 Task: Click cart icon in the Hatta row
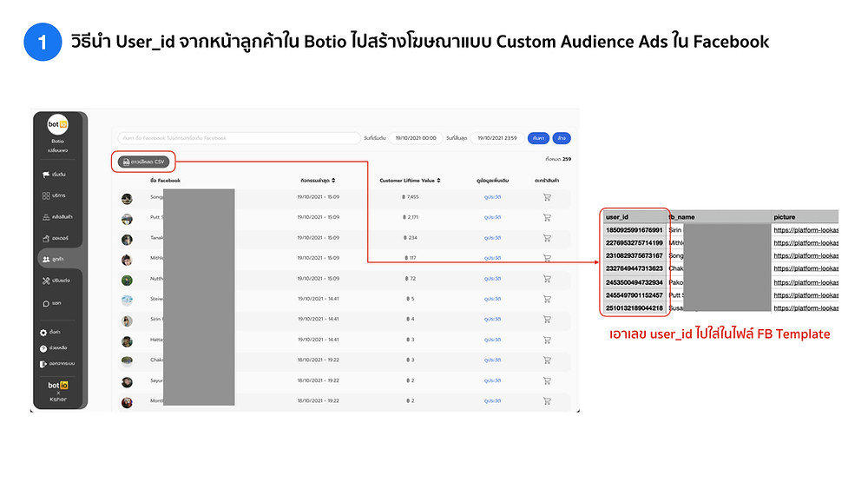pyautogui.click(x=547, y=340)
